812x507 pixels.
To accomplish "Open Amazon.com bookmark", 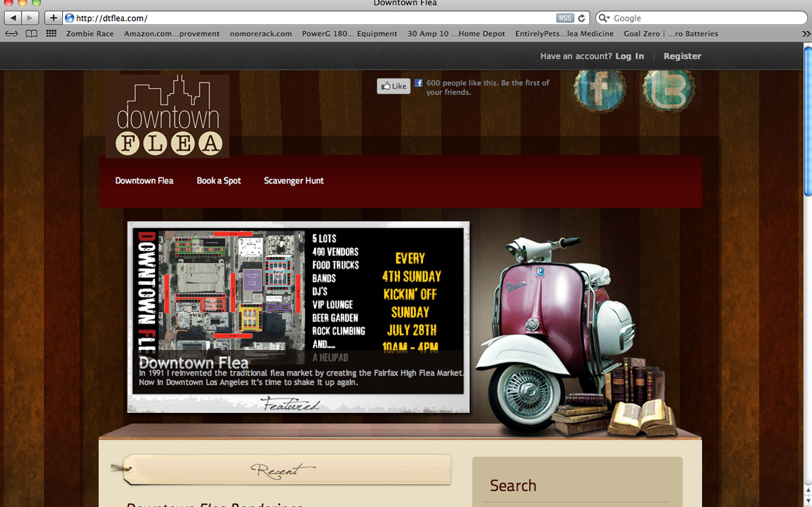I will click(172, 34).
